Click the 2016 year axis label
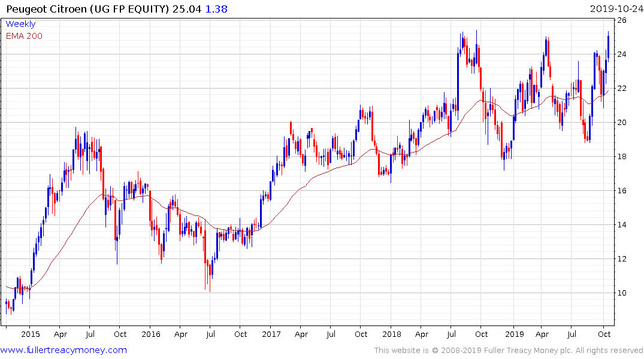The image size is (644, 359). pos(151,334)
